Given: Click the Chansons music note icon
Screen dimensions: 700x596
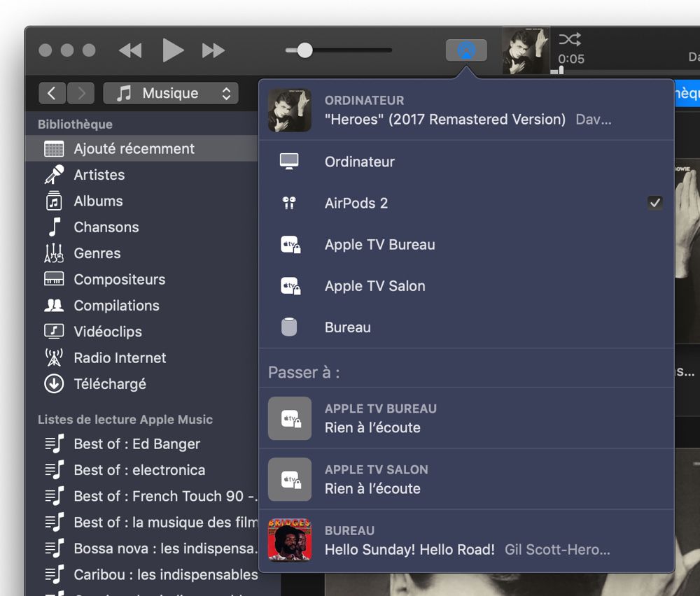Looking at the screenshot, I should (x=55, y=227).
